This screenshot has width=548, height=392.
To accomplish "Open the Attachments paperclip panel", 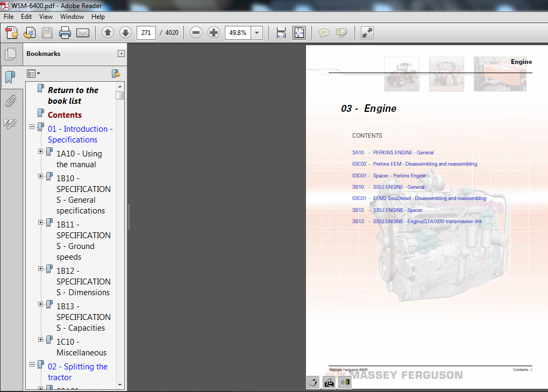I will (10, 101).
